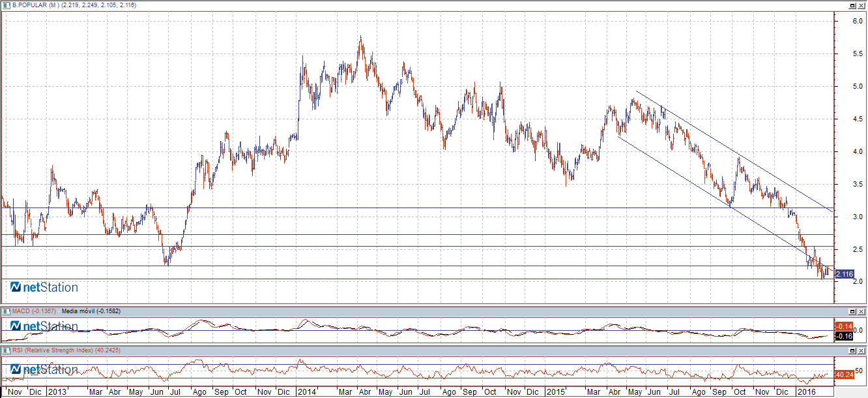This screenshot has width=868, height=398.
Task: Close the MACD indicator panel
Action: click(x=861, y=311)
